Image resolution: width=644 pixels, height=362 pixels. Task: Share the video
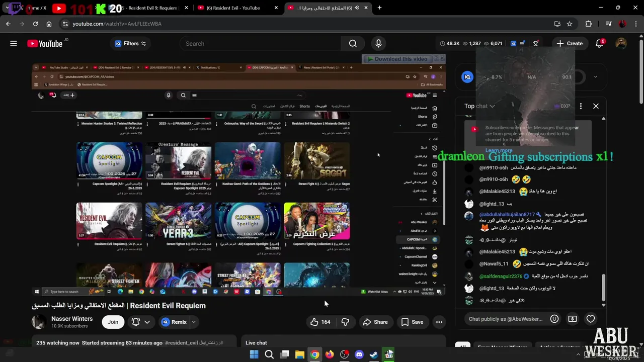pyautogui.click(x=375, y=322)
